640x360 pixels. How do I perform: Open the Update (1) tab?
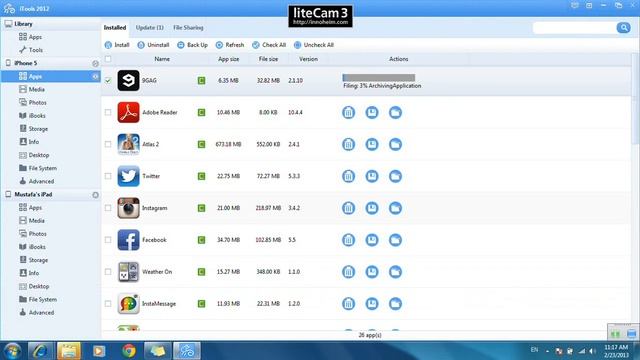pyautogui.click(x=149, y=28)
